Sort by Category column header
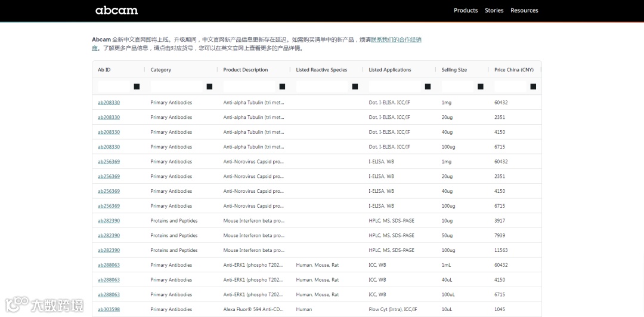 click(x=160, y=70)
